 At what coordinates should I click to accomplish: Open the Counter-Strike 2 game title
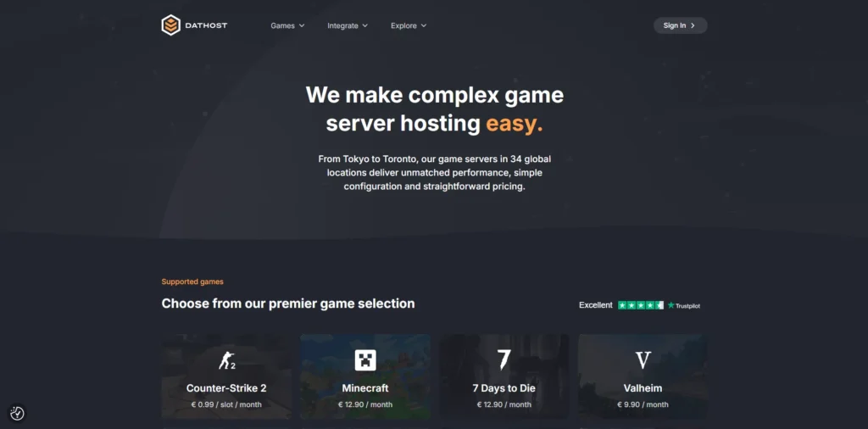coord(226,388)
